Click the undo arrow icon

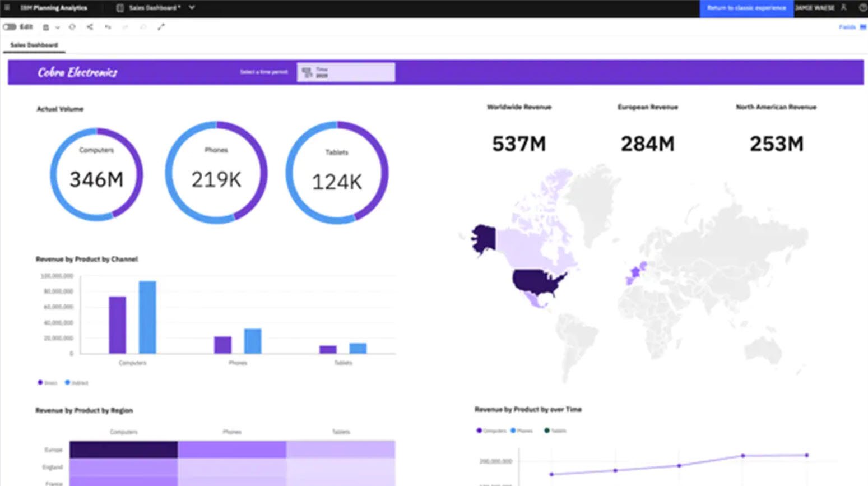pos(108,27)
